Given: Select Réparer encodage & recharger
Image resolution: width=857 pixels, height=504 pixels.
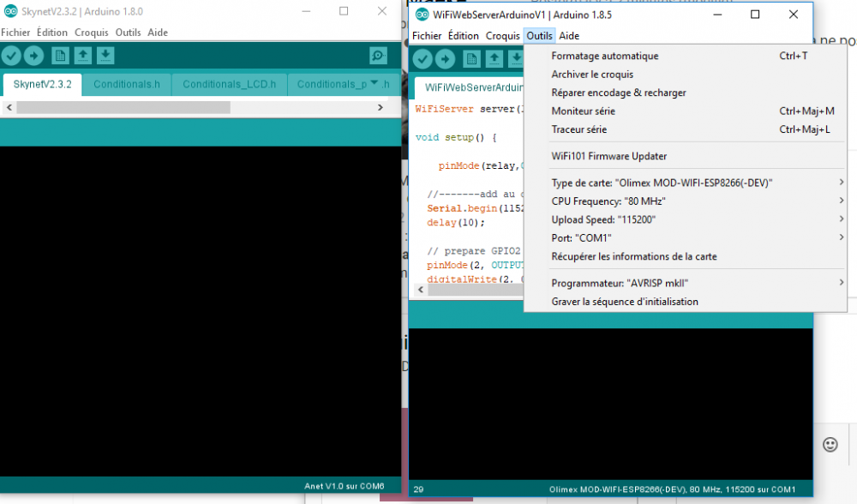Looking at the screenshot, I should pyautogui.click(x=686, y=93).
